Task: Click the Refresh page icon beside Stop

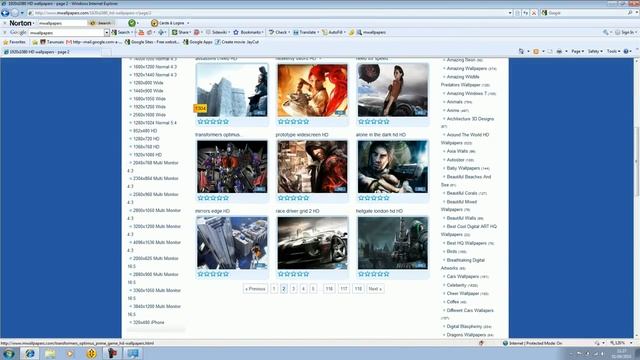Action: pos(525,13)
